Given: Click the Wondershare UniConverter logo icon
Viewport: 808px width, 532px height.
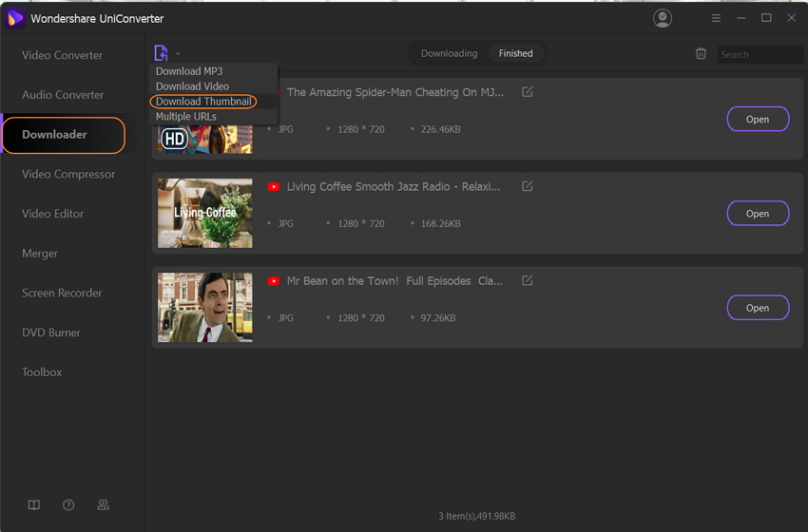Looking at the screenshot, I should [x=14, y=19].
